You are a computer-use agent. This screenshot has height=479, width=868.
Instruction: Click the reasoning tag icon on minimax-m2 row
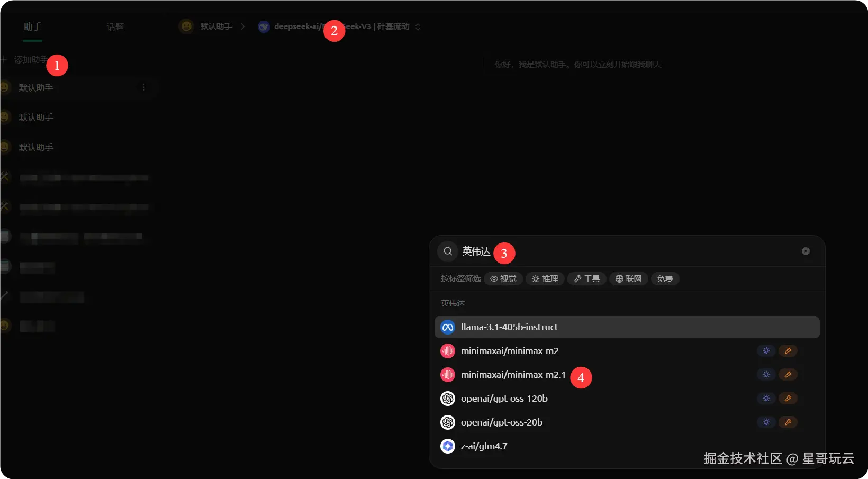766,351
